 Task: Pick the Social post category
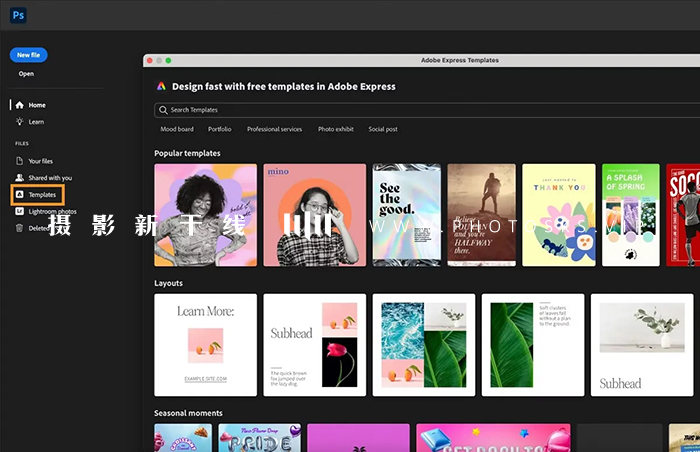point(383,129)
